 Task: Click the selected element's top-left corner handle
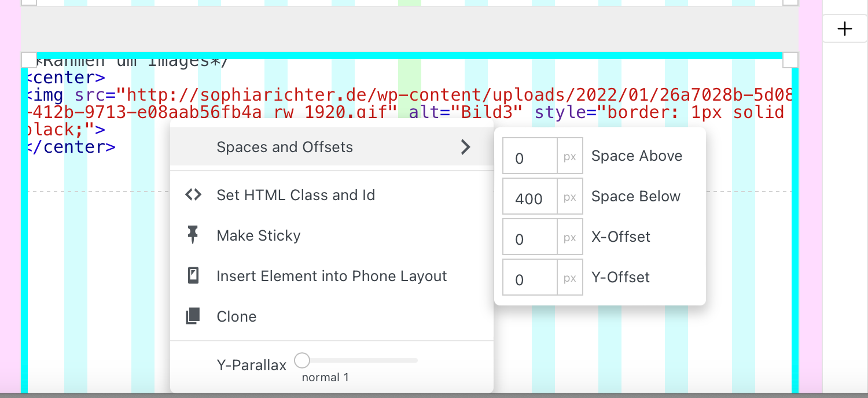[x=29, y=60]
